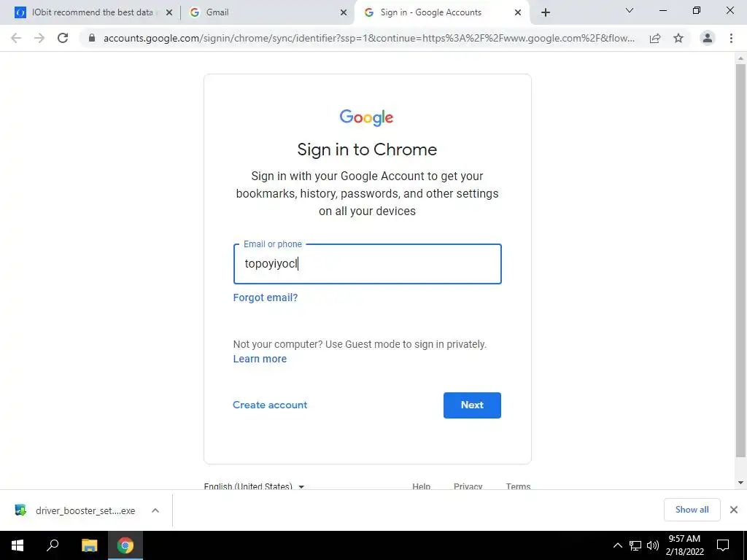Image resolution: width=747 pixels, height=560 pixels.
Task: Click the Next button
Action: (472, 405)
